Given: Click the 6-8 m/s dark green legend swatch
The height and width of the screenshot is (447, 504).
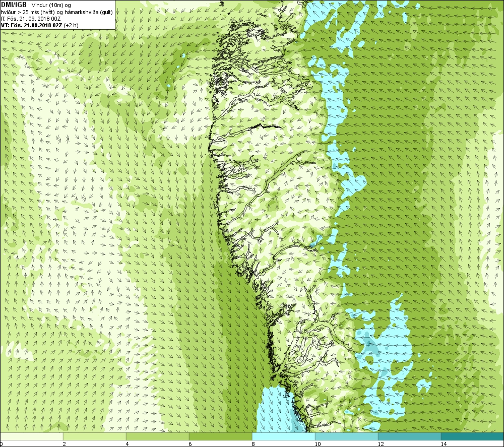Looking at the screenshot, I should pyautogui.click(x=221, y=436).
